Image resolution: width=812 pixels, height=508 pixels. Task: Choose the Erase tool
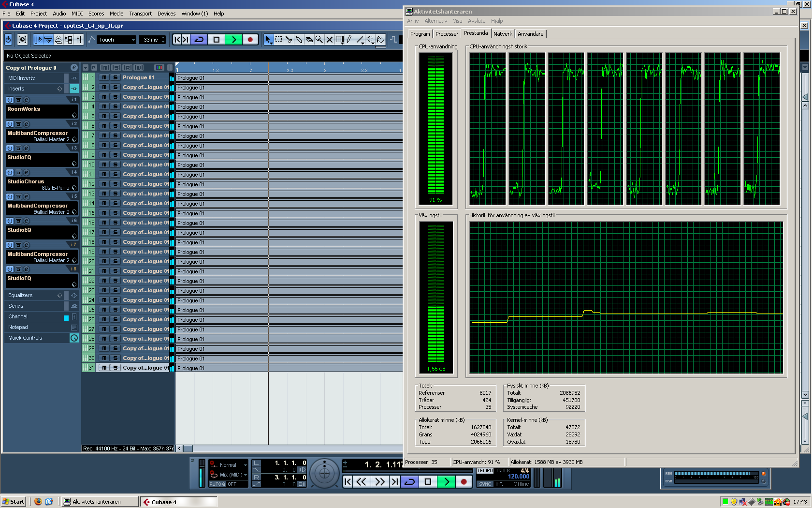(309, 40)
